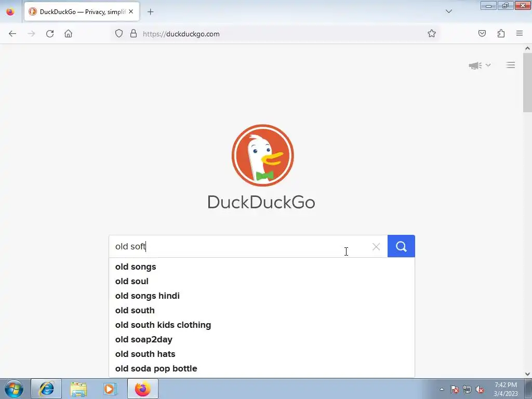Screen dimensions: 532x399
Task: Open the tracking protection shield icon
Action: click(x=119, y=34)
